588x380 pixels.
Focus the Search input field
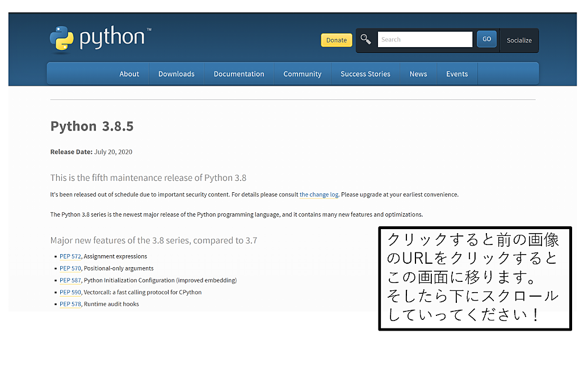pyautogui.click(x=425, y=39)
